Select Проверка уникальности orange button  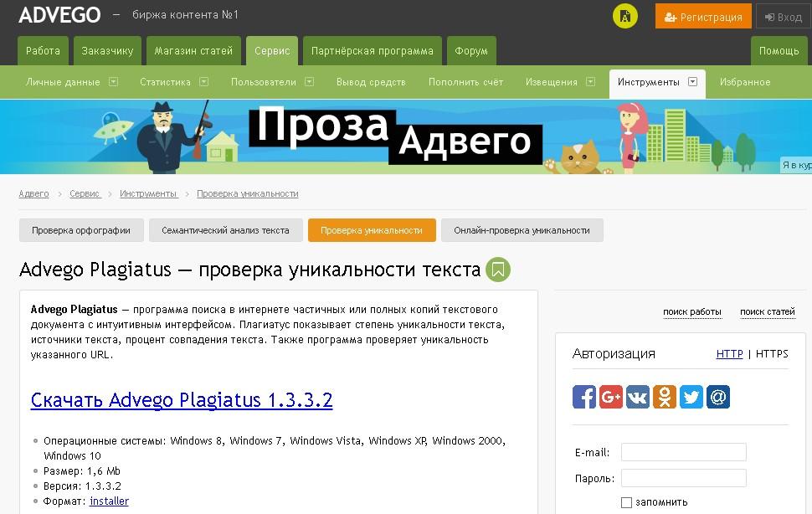(x=372, y=230)
